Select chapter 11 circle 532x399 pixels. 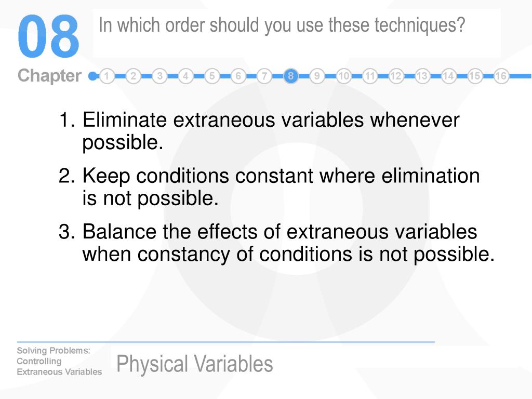(x=370, y=76)
